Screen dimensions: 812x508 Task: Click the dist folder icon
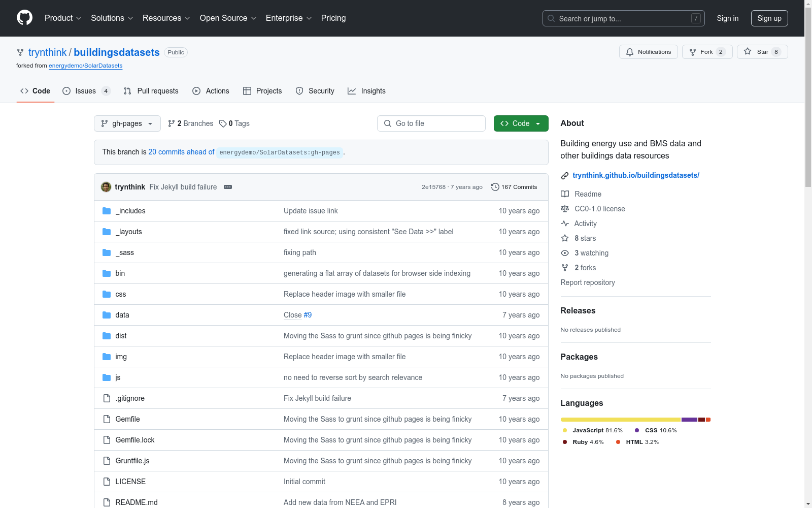(x=107, y=336)
